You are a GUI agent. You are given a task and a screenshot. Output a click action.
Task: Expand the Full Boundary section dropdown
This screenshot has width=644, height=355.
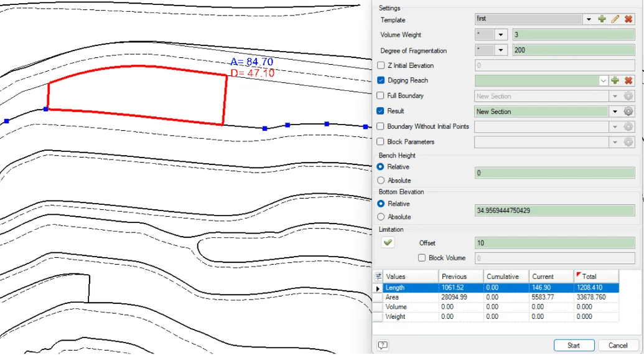coord(615,96)
